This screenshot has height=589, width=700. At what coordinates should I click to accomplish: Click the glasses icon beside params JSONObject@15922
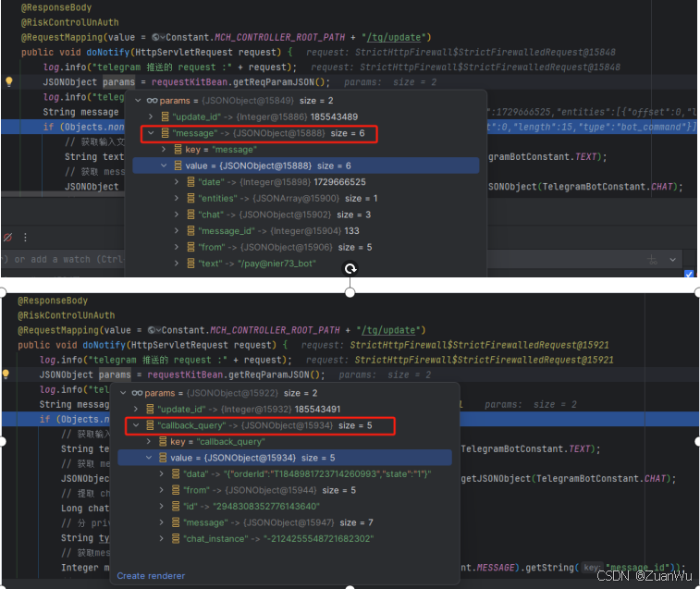tap(137, 393)
